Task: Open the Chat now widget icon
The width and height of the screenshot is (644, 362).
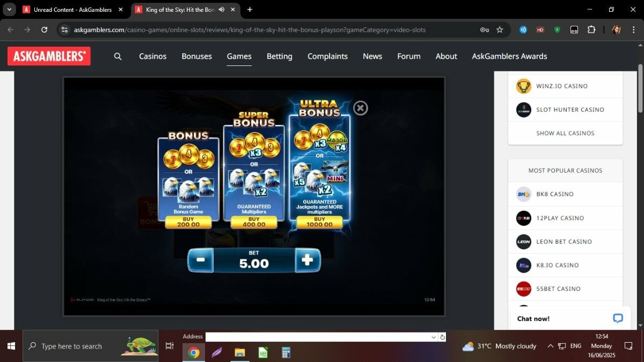Action: pos(618,319)
